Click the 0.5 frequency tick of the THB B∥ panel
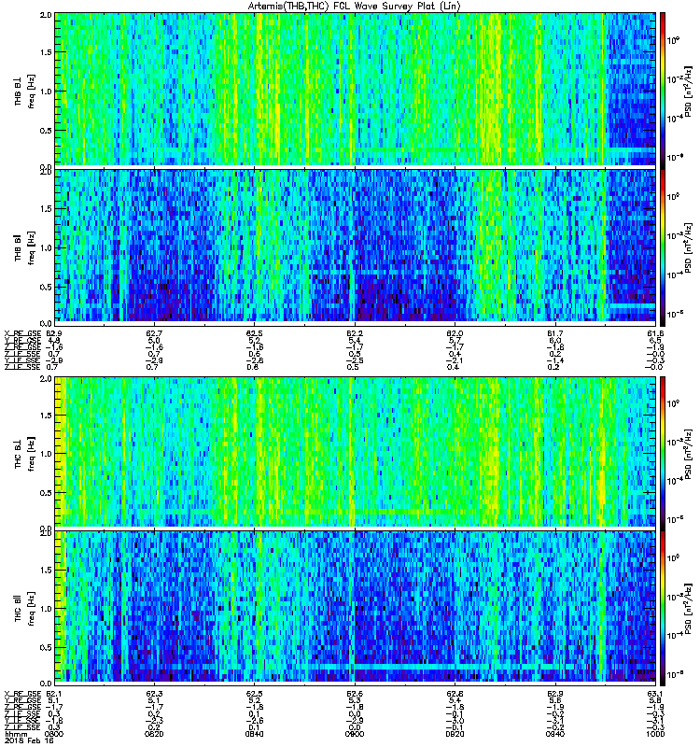This screenshot has width=700, height=747. pyautogui.click(x=46, y=287)
